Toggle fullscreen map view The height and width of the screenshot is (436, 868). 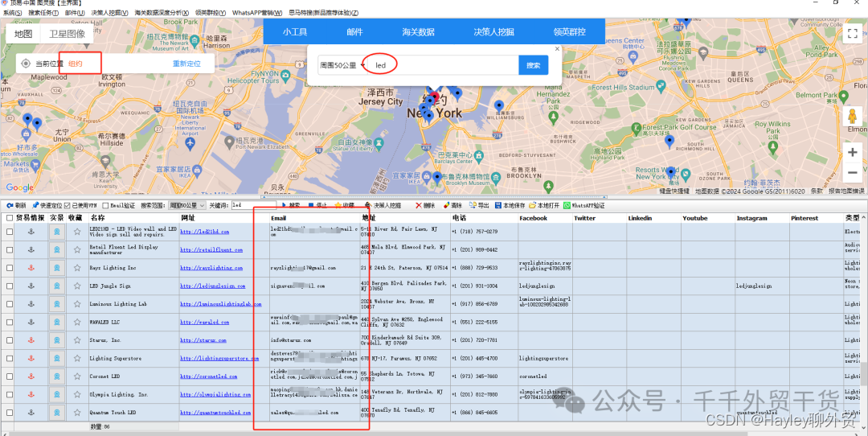point(851,33)
